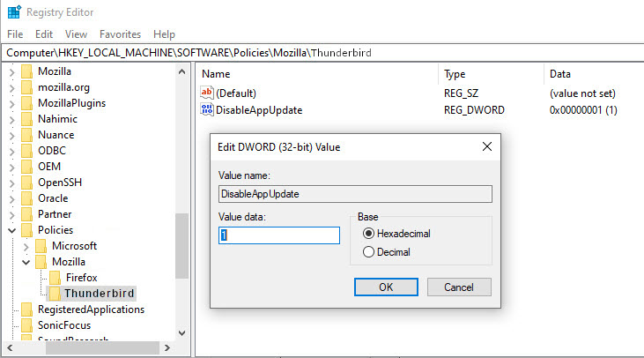The height and width of the screenshot is (358, 644).
Task: Expand the ODBC key
Action: [x=12, y=152]
